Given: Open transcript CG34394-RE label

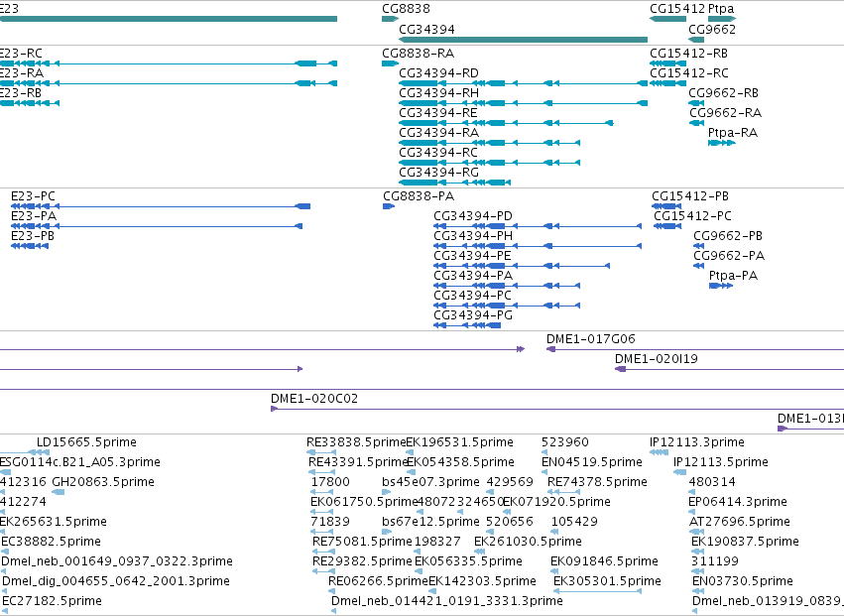Looking at the screenshot, I should click(x=438, y=113).
